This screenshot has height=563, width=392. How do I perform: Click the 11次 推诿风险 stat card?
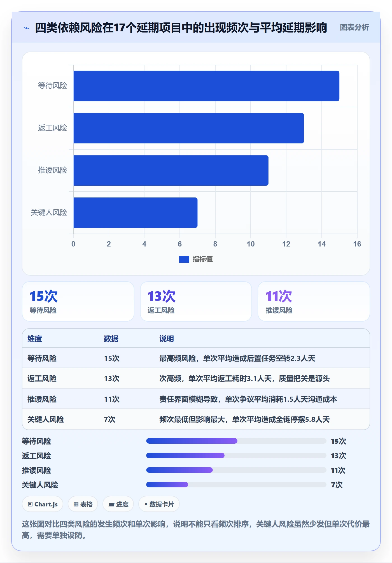click(x=314, y=301)
